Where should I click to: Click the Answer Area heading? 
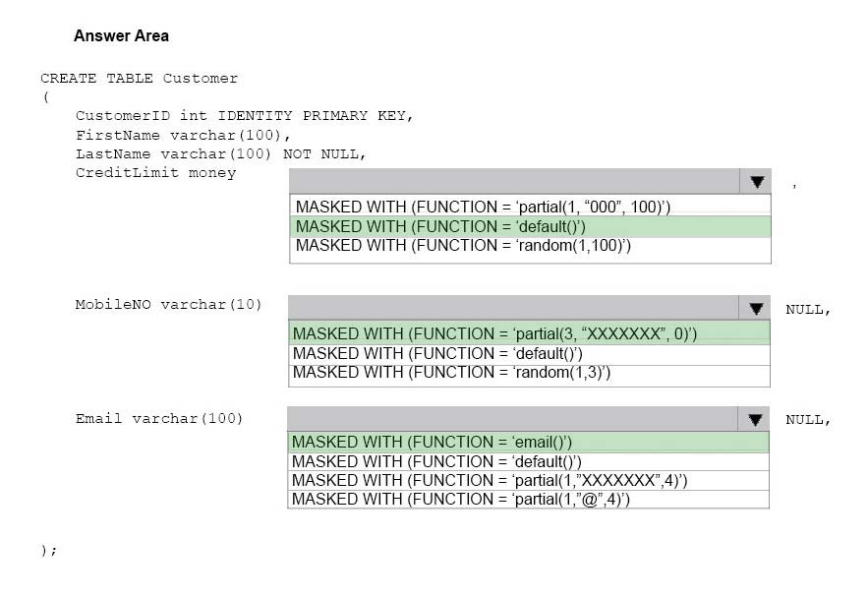point(121,36)
